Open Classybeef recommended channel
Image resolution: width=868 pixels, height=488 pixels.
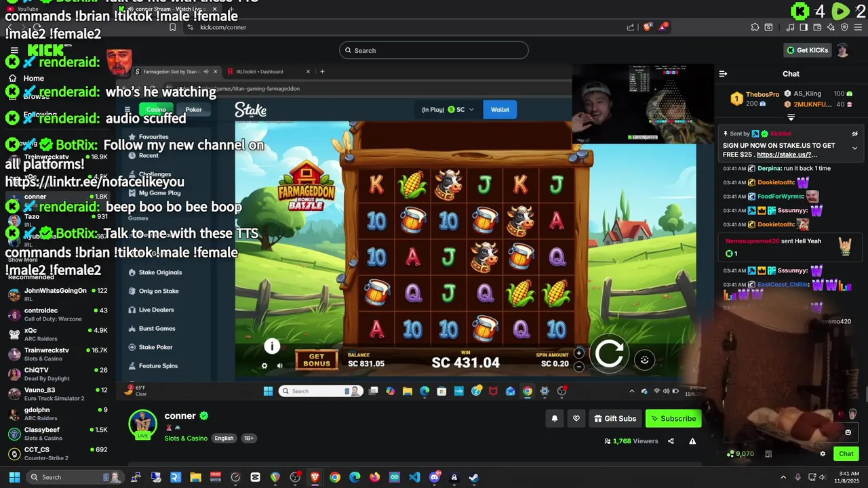click(x=58, y=434)
